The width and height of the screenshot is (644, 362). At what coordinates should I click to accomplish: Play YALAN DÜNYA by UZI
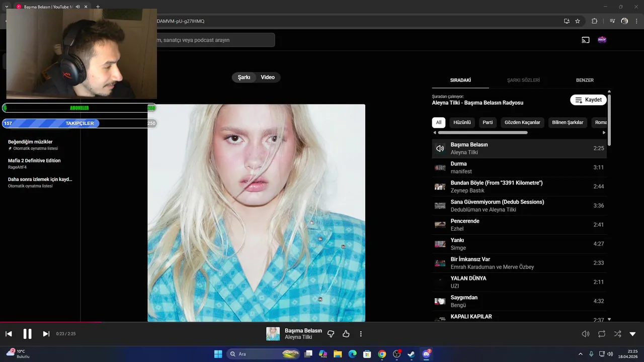coord(519,282)
